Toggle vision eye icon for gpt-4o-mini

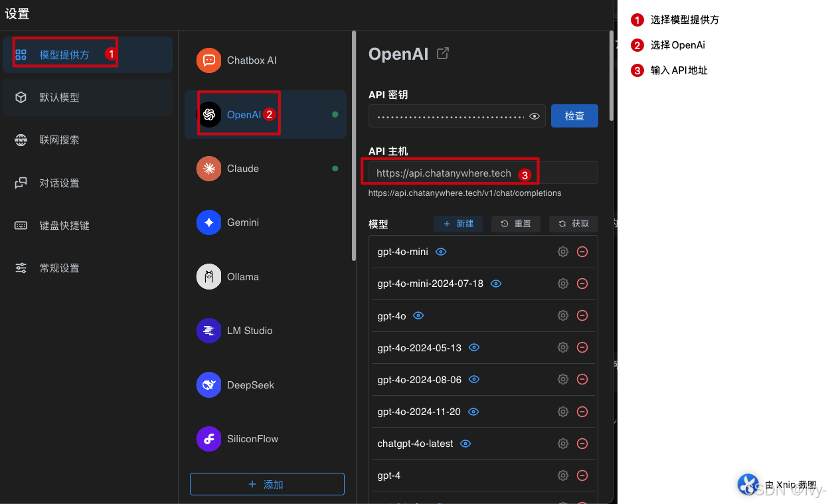point(441,252)
